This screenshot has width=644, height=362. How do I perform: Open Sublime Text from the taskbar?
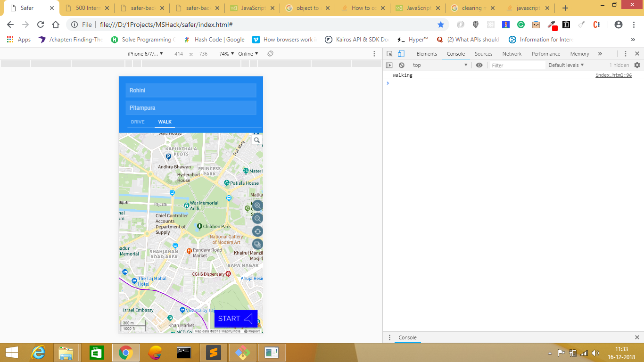[213, 353]
